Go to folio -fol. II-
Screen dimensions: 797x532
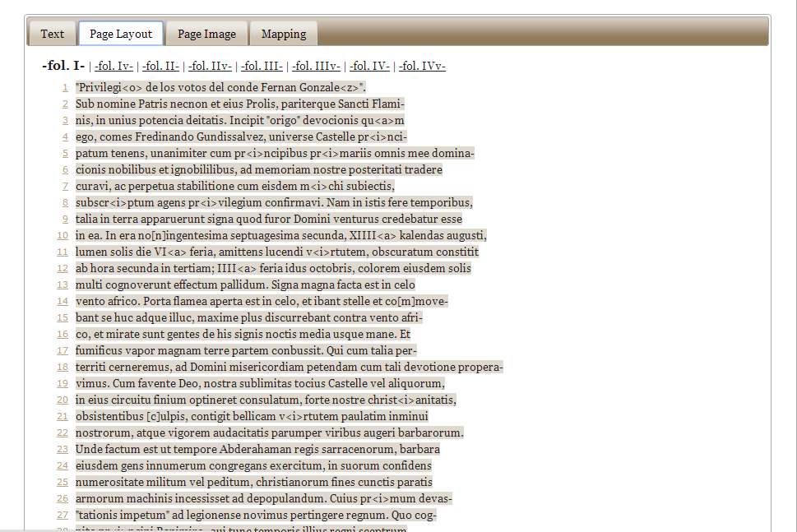point(160,66)
